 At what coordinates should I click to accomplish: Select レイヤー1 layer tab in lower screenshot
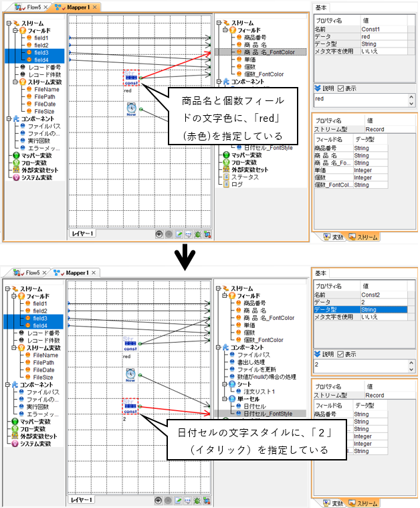coord(82,500)
